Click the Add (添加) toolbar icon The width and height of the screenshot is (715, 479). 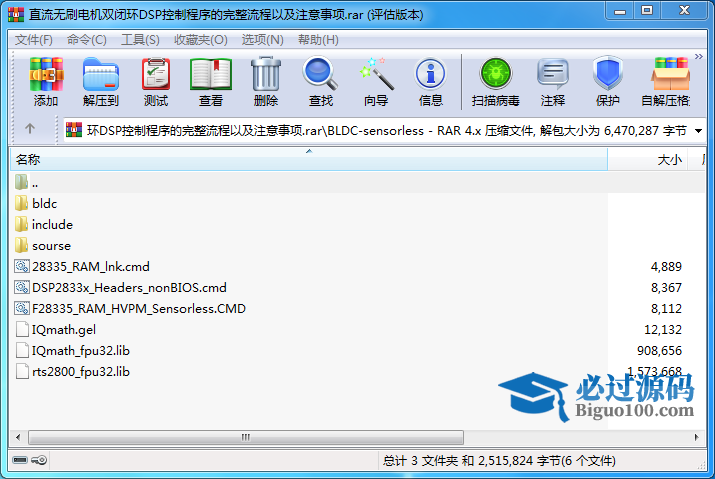(46, 81)
